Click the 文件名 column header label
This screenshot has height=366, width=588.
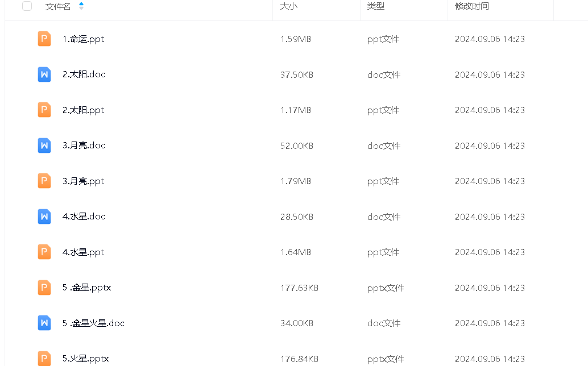58,6
